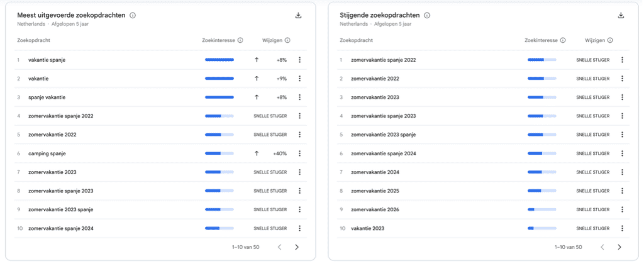The height and width of the screenshot is (266, 644).
Task: Go to next page in Meest uitgevoerde list
Action: 297,247
